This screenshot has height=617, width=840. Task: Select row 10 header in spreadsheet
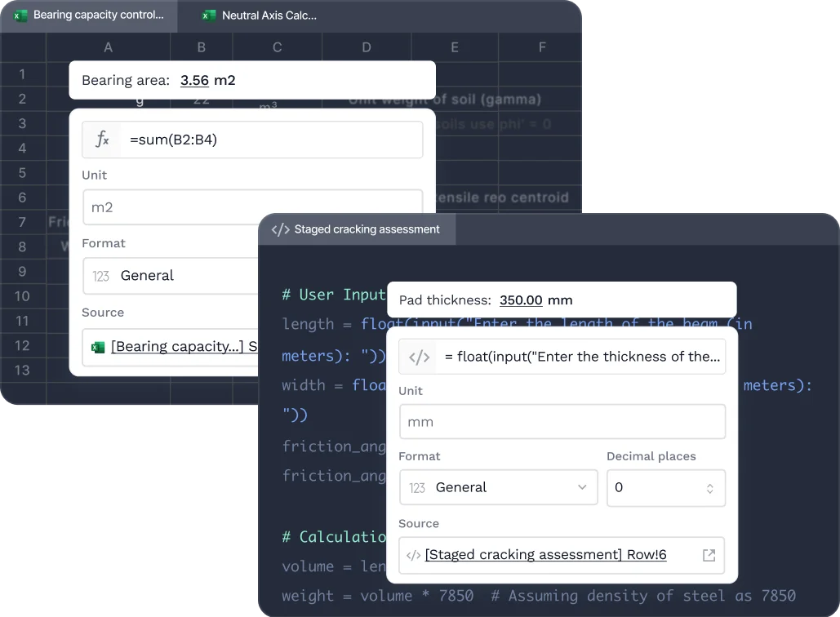click(23, 296)
